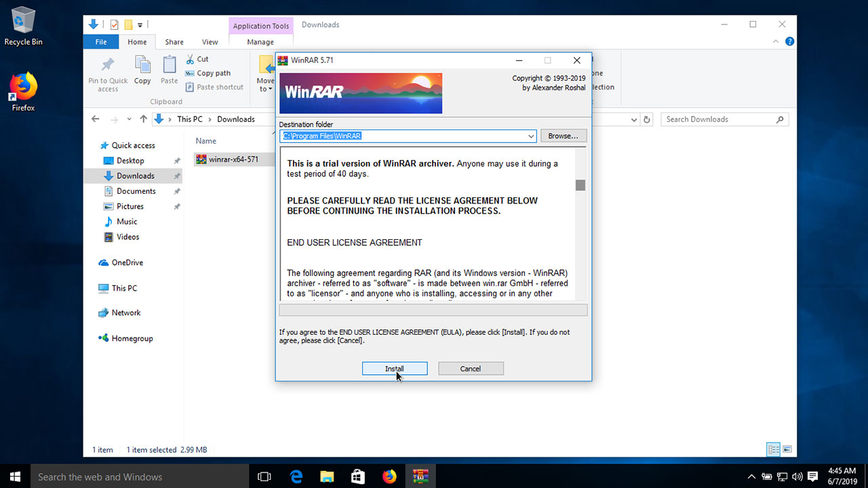The width and height of the screenshot is (868, 488).
Task: Select Downloads in navigation pane
Action: 134,176
